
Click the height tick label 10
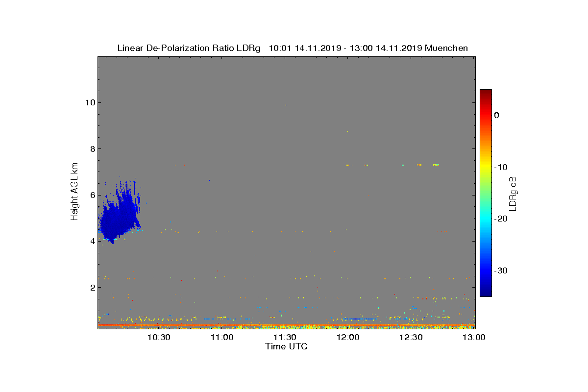[89, 102]
